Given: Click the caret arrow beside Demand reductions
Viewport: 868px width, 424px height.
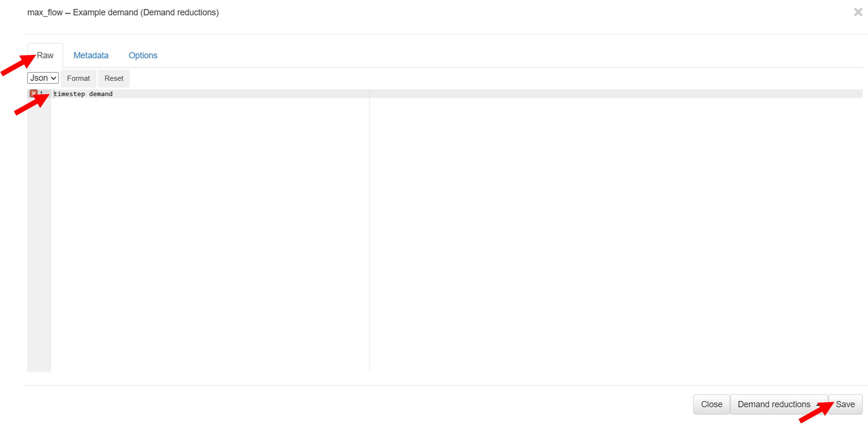Looking at the screenshot, I should pyautogui.click(x=819, y=405).
